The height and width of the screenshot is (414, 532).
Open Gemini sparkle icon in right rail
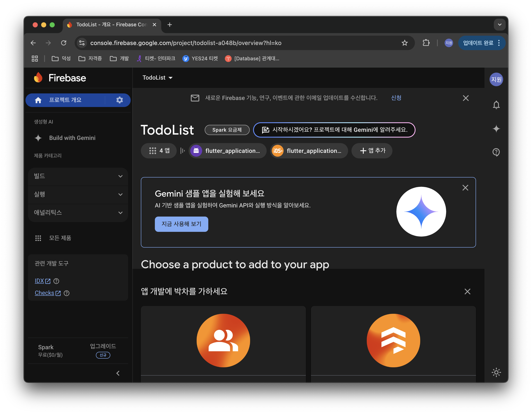[496, 129]
